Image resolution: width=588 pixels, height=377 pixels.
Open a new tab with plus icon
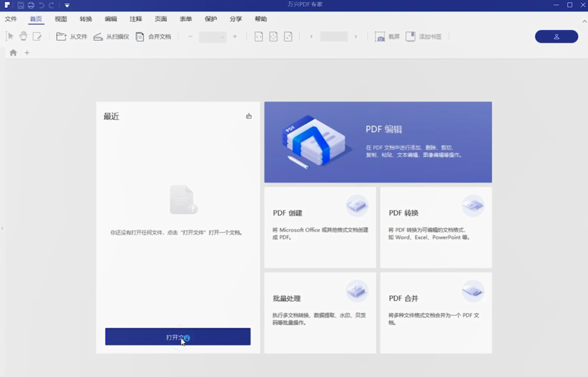[x=27, y=53]
